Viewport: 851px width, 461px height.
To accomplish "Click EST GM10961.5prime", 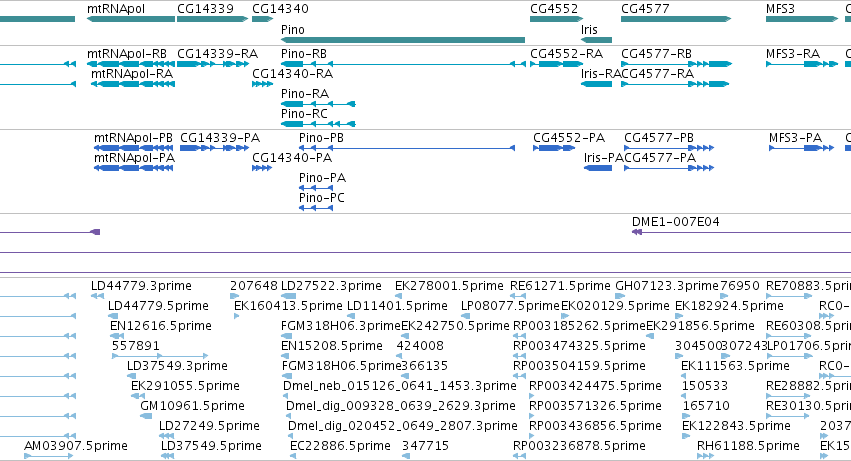I will 146,416.
